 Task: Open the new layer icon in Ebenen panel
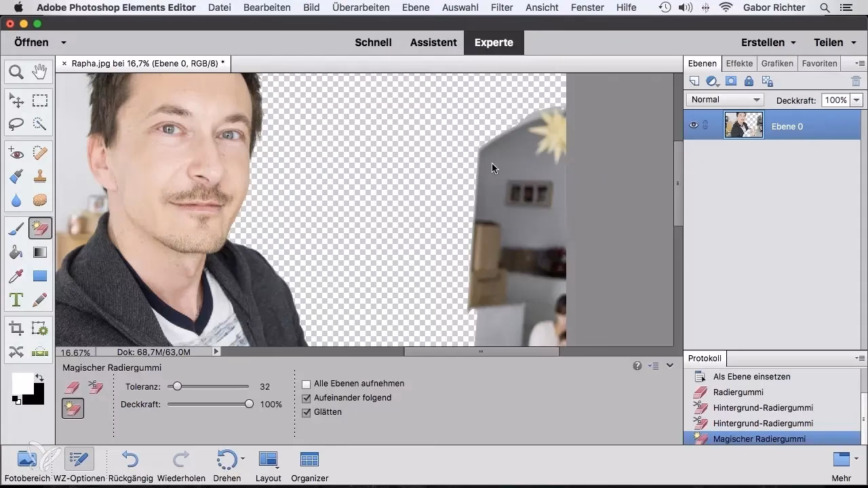pos(694,81)
